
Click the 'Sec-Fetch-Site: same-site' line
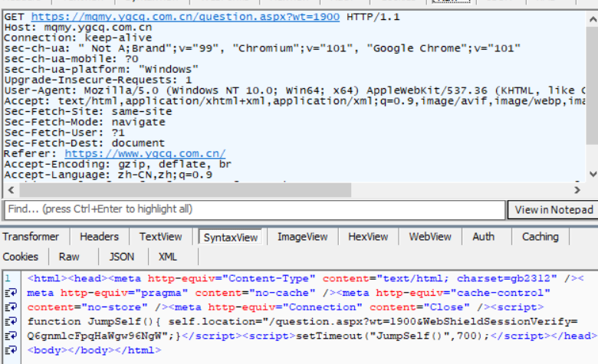coord(87,111)
